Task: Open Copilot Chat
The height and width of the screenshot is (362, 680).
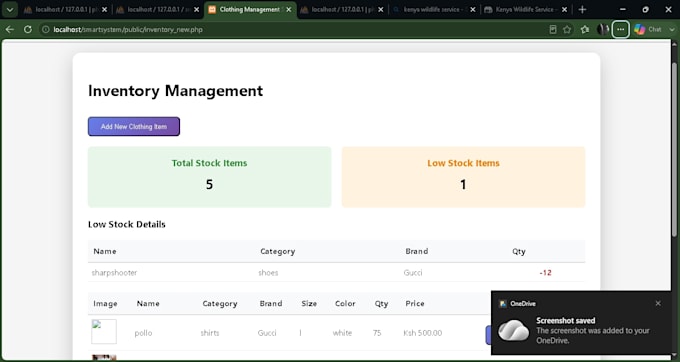Action: point(647,29)
